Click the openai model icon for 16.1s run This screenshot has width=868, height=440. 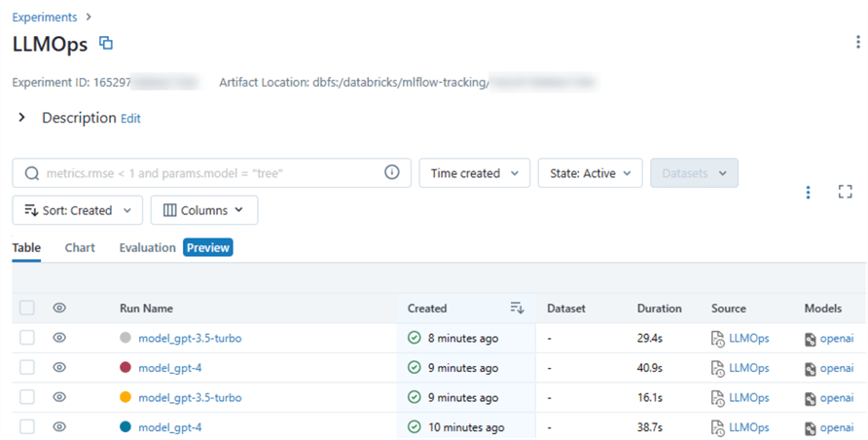[811, 399]
